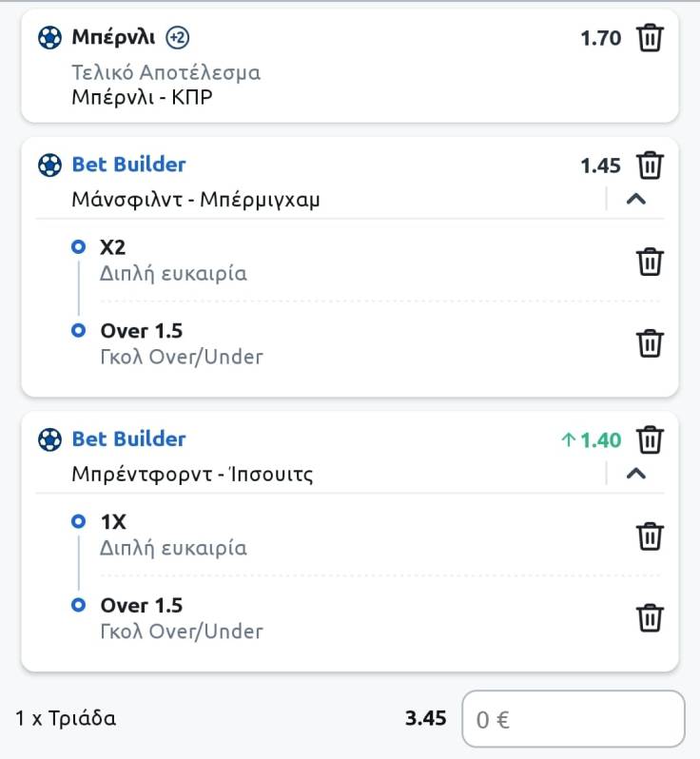Click the Μάνσφιλντ - Μπέρμιγχαμ match name

[x=196, y=200]
